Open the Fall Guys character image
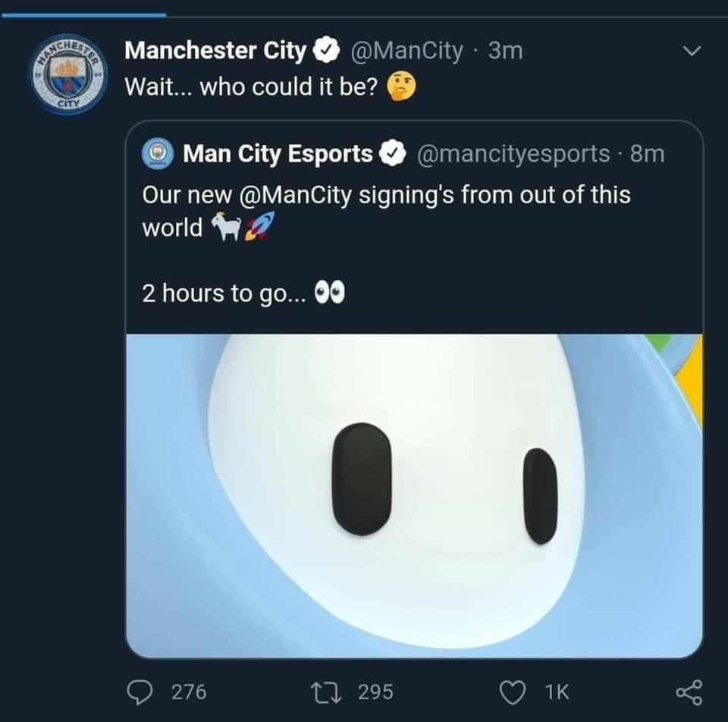728x722 pixels. (414, 494)
